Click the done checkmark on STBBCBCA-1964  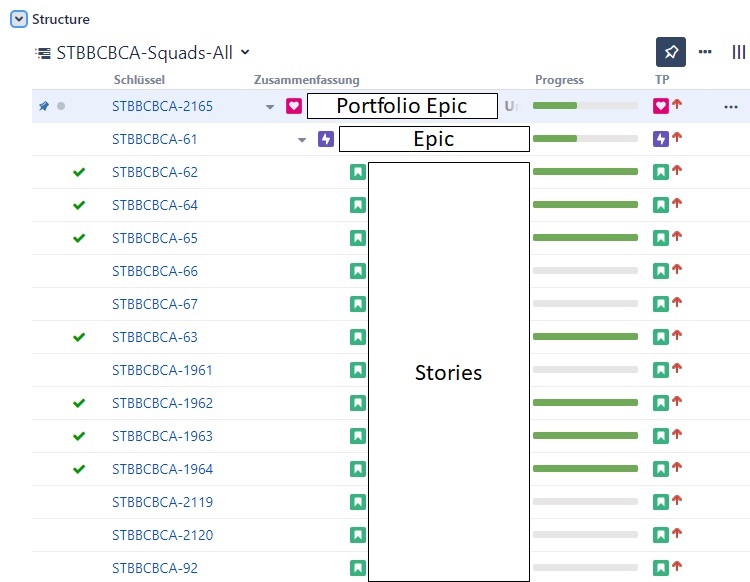79,469
